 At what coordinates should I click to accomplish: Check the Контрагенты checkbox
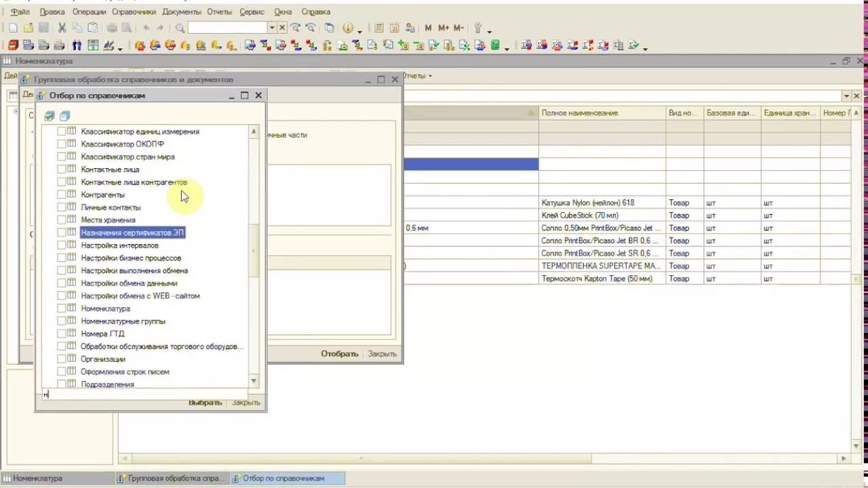point(62,195)
